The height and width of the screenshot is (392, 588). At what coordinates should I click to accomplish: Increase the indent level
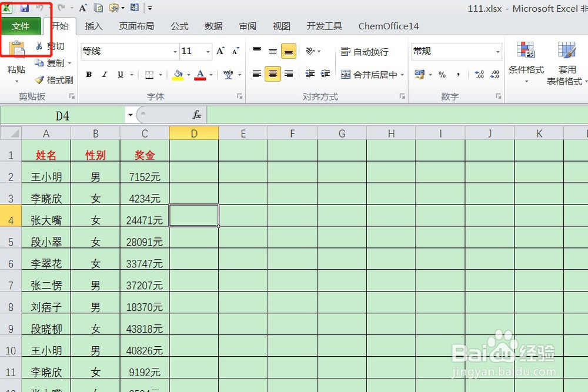tap(326, 74)
